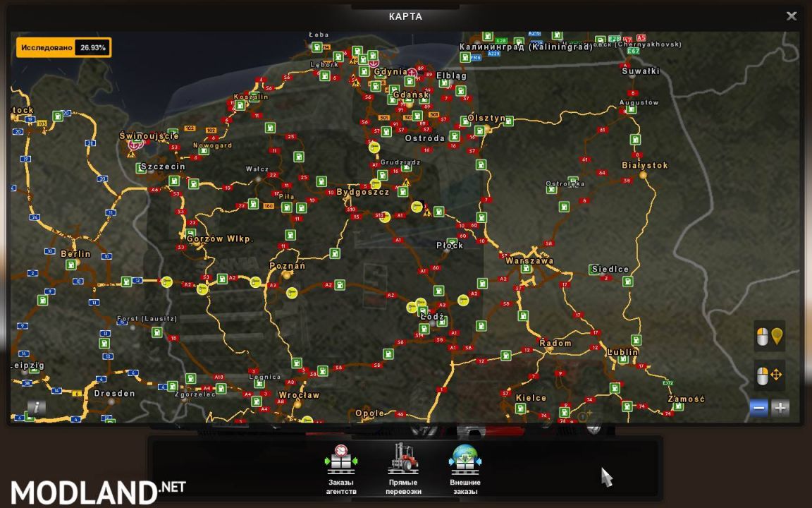
Task: Click the yellow toll gate icon below Poznań
Action: tap(292, 294)
